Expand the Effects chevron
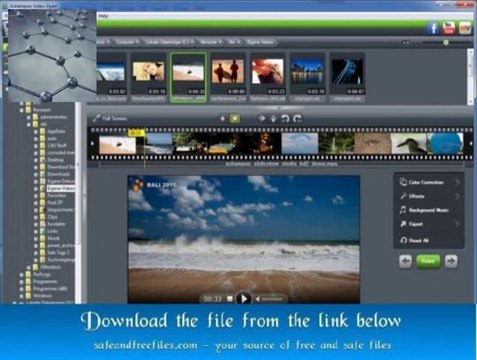The width and height of the screenshot is (477, 360). (457, 196)
